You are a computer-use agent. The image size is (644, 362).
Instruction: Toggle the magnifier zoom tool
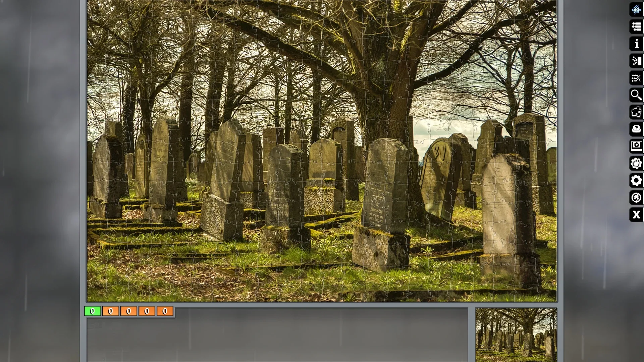pyautogui.click(x=636, y=95)
